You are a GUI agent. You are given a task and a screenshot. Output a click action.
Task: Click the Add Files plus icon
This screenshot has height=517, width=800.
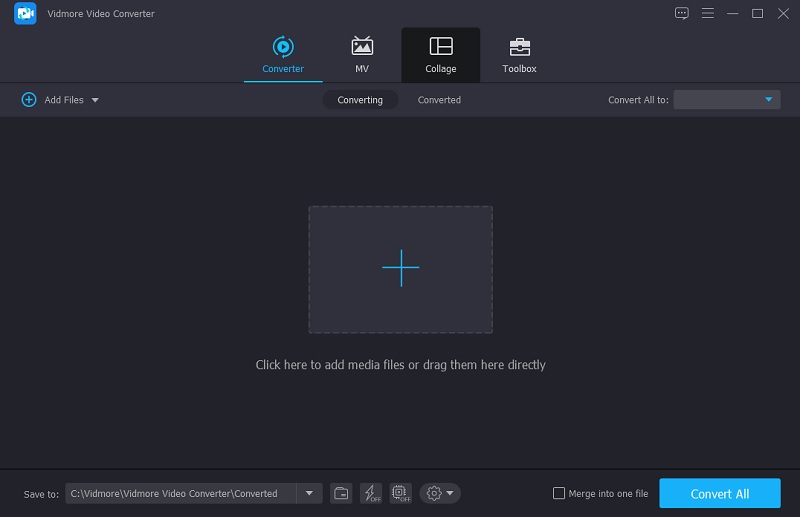click(x=29, y=100)
